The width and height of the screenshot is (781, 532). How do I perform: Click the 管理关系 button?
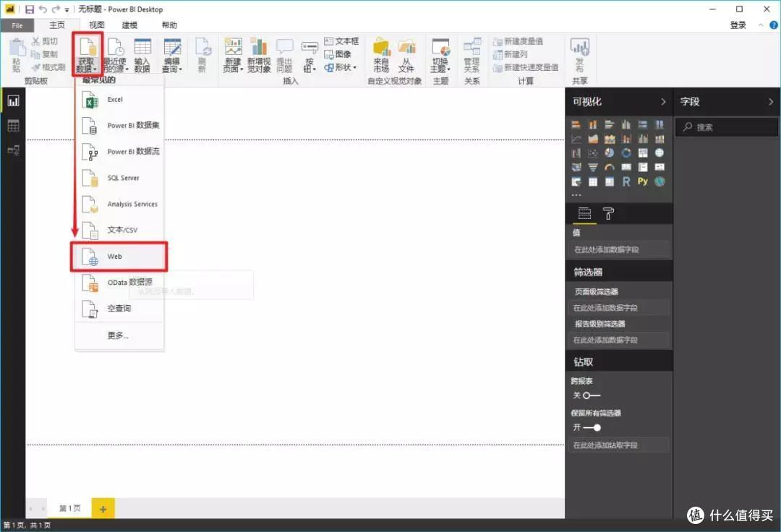[471, 55]
